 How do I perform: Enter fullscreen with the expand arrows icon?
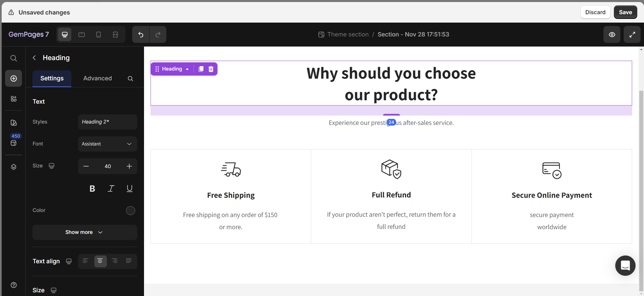(x=632, y=34)
